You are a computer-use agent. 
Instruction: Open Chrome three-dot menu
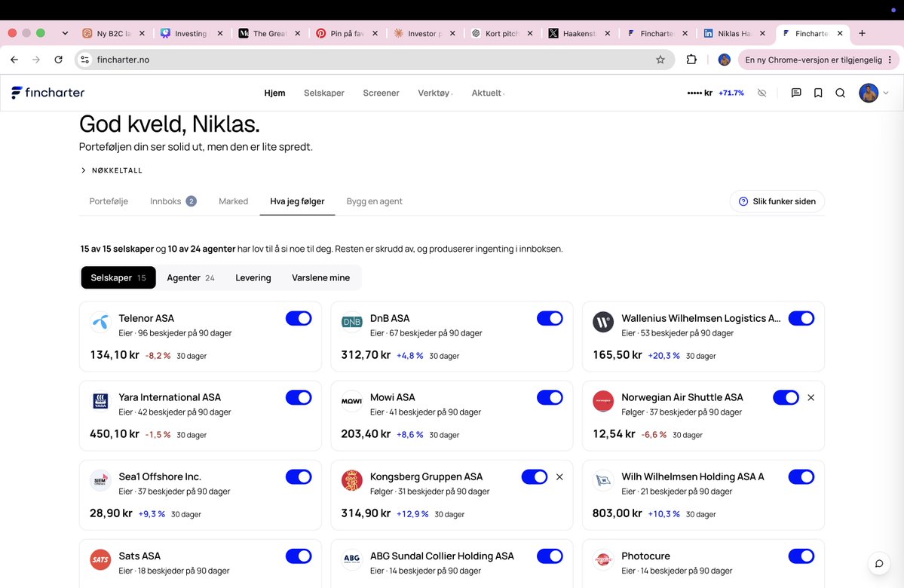click(890, 60)
